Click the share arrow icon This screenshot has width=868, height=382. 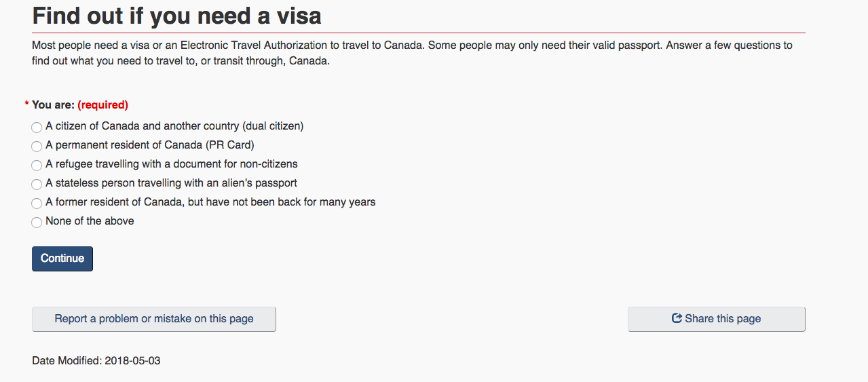[677, 318]
